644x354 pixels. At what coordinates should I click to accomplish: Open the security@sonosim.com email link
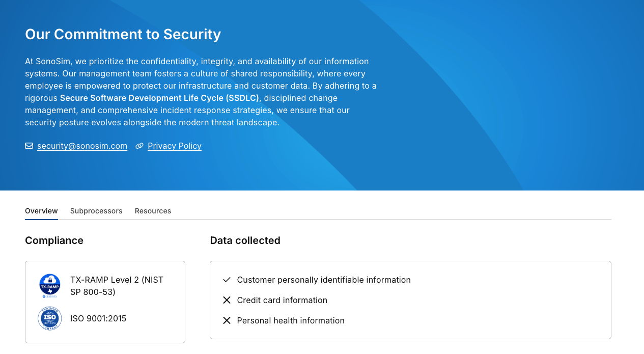(82, 146)
